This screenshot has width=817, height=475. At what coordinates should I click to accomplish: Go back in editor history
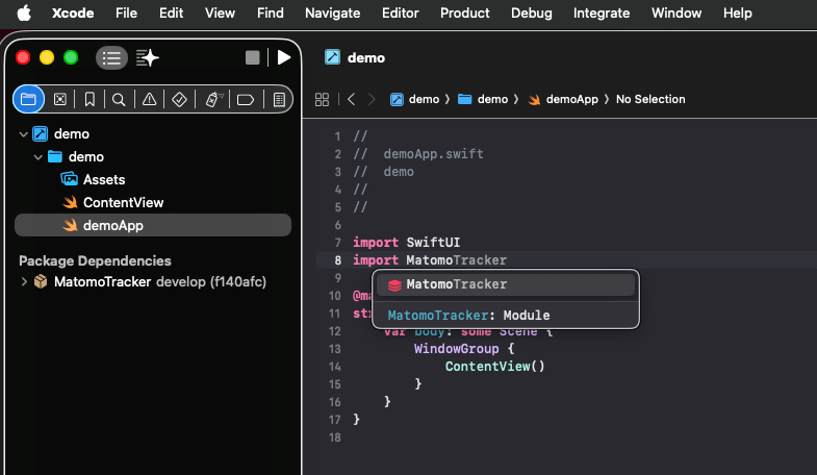coord(352,99)
